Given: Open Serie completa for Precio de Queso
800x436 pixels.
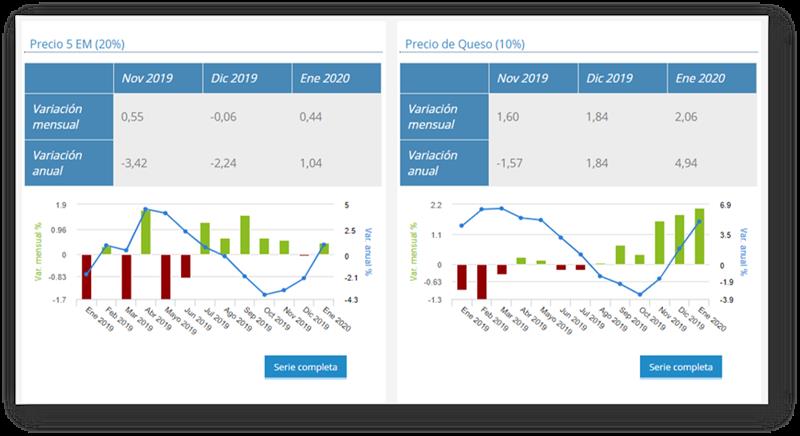Looking at the screenshot, I should coord(681,367).
